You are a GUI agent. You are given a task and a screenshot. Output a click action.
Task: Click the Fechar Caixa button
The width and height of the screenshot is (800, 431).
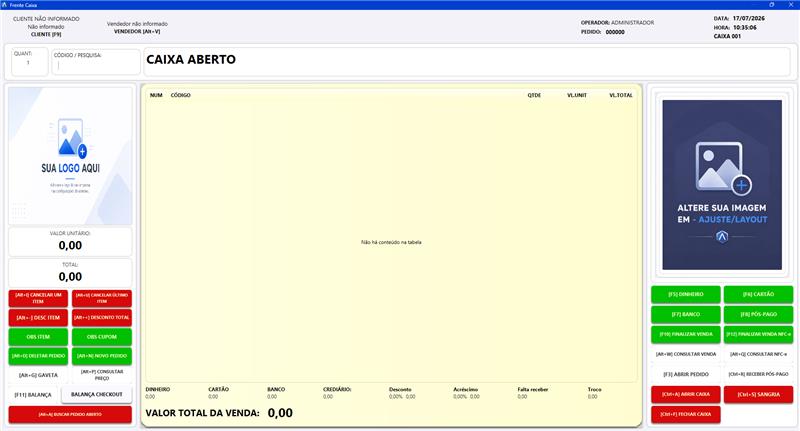[686, 414]
